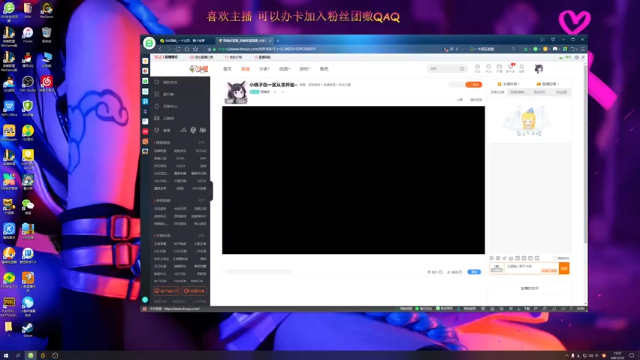Open the 360 browser logo menu

(149, 42)
